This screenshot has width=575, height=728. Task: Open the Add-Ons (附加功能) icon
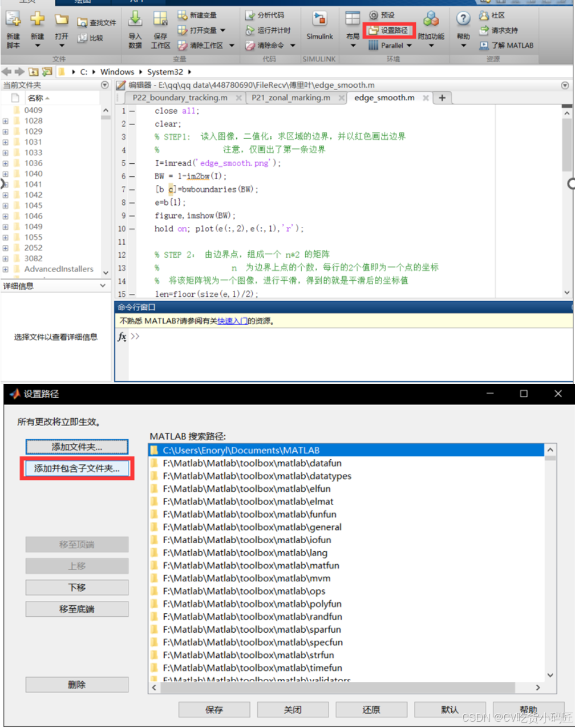tap(431, 20)
